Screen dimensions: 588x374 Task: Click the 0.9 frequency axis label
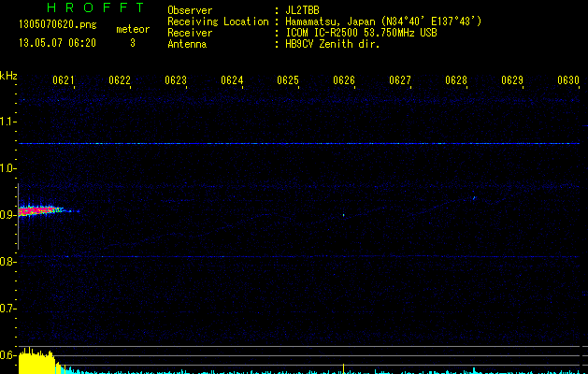(x=8, y=215)
